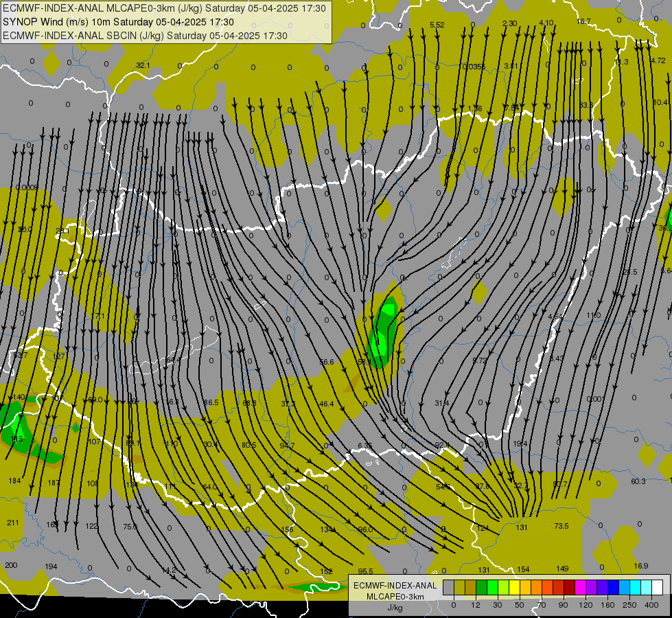Click the legend tick label 160
Viewport: 672px width, 618px height.
[x=607, y=605]
